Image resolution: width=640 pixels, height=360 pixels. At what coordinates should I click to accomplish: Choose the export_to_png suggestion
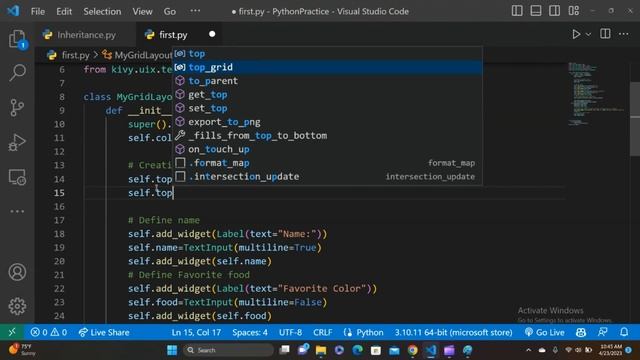tap(327, 122)
